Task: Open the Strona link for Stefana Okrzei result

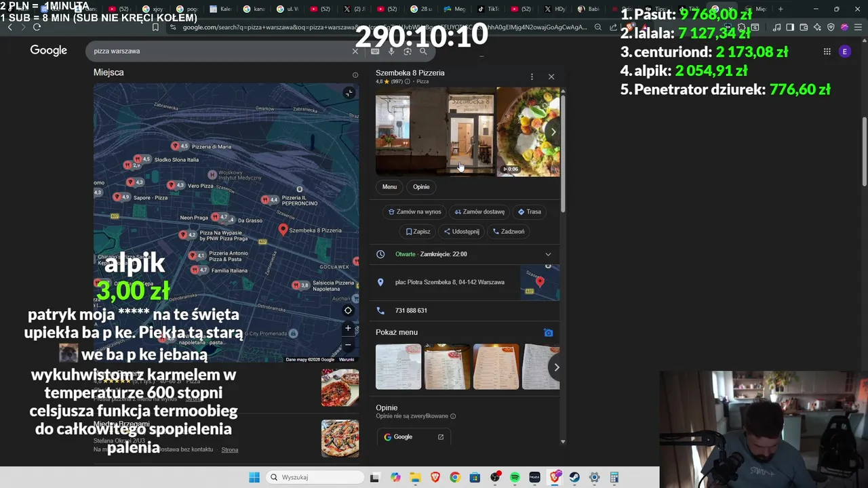Action: 229,449
